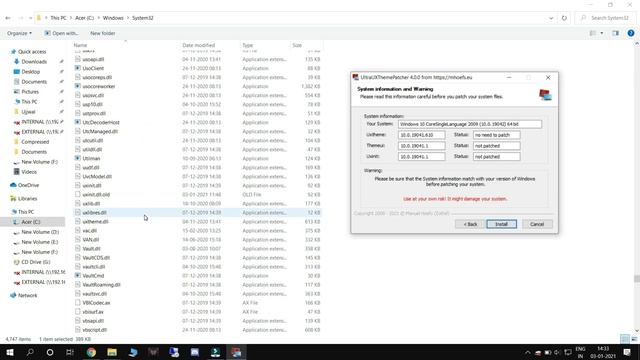Open Task View on taskbar
The height and width of the screenshot is (360, 640).
[70, 352]
